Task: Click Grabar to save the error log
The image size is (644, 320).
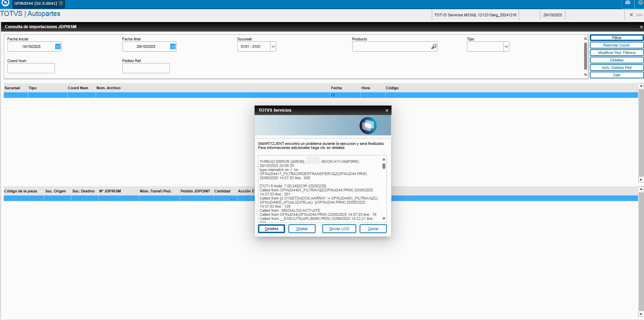Action: pos(302,229)
